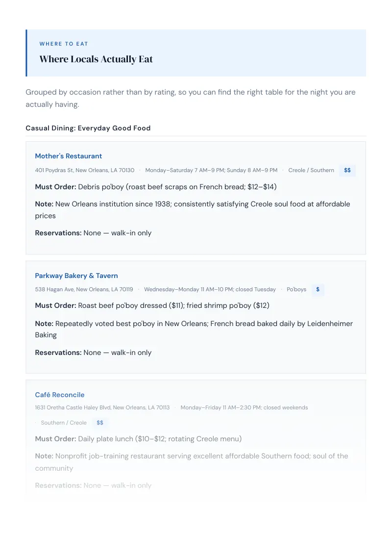Click the WHERE TO EAT section label

click(x=64, y=44)
